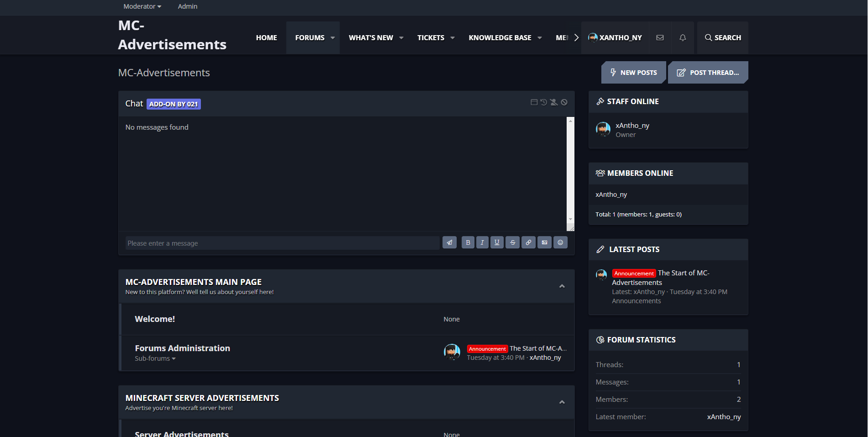Open the Forums Administration forum

click(182, 348)
